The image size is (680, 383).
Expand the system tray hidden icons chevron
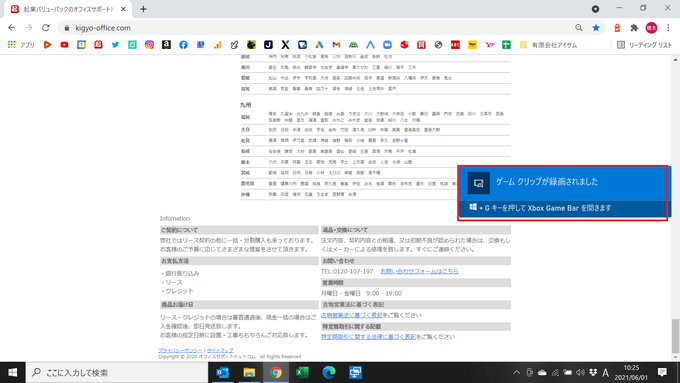[516, 373]
